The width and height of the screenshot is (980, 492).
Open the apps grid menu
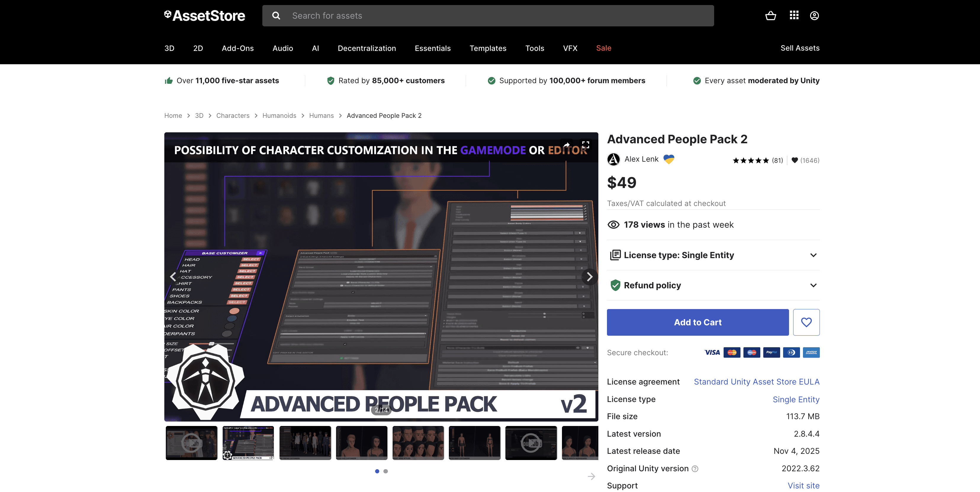[794, 15]
